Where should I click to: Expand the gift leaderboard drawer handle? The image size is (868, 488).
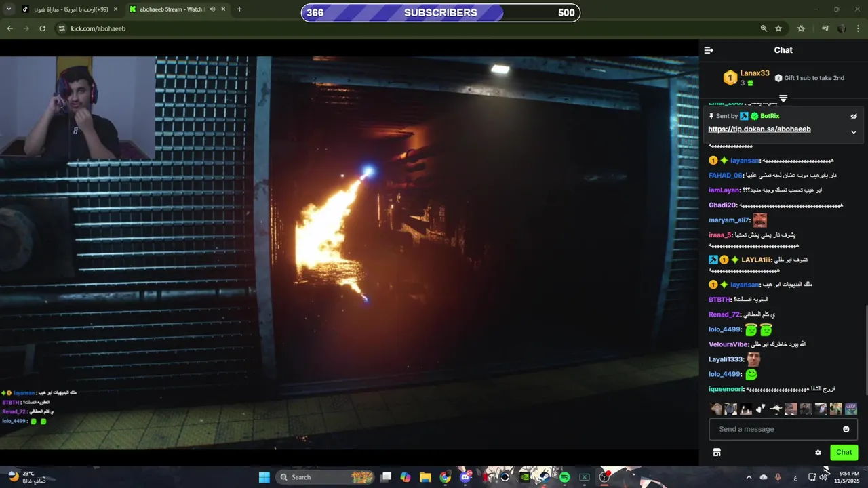(x=783, y=98)
